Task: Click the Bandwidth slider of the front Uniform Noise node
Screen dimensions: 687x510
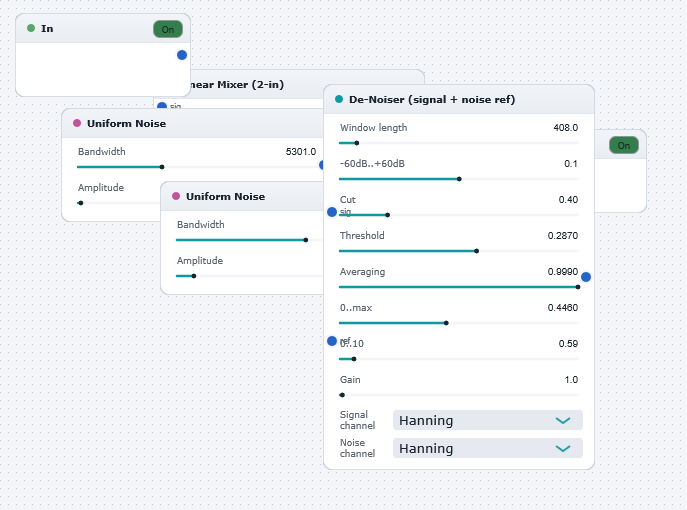Action: point(249,240)
